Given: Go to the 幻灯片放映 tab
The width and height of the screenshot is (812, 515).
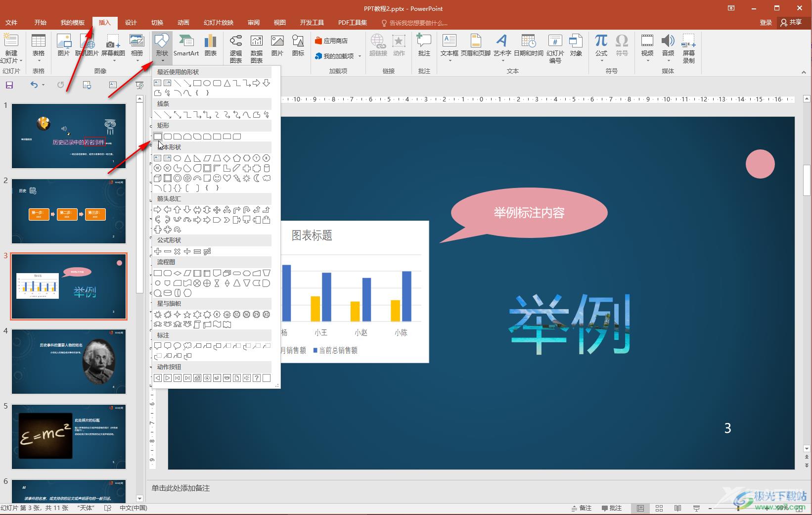Looking at the screenshot, I should point(219,23).
